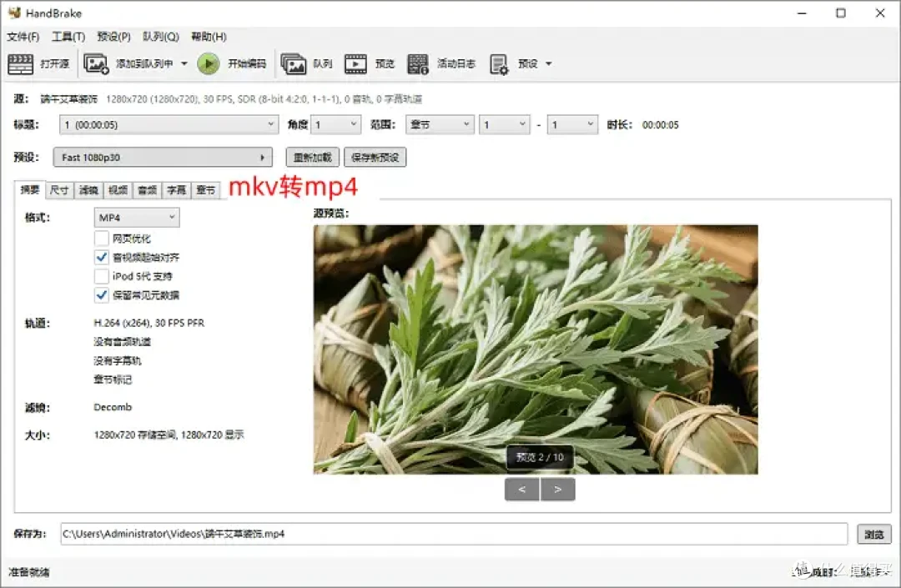Viewport: 901px width, 588px height.
Task: Enable the 网页优化 checkbox
Action: 102,239
